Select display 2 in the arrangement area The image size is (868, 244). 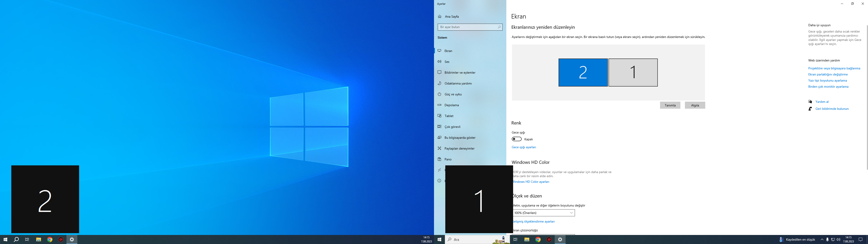coord(583,73)
